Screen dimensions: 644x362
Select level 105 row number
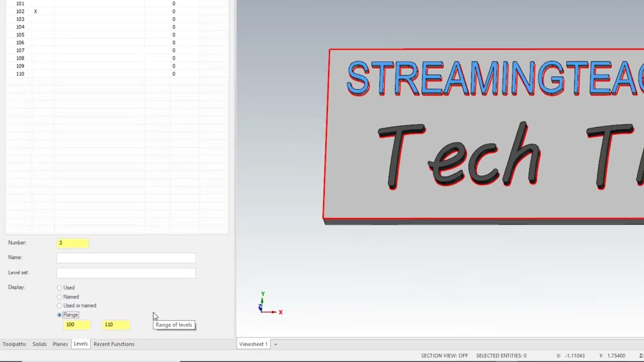point(20,35)
